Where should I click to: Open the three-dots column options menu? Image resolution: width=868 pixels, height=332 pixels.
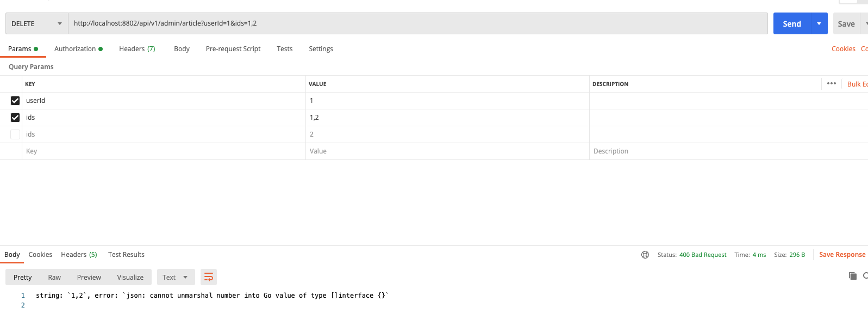click(831, 83)
